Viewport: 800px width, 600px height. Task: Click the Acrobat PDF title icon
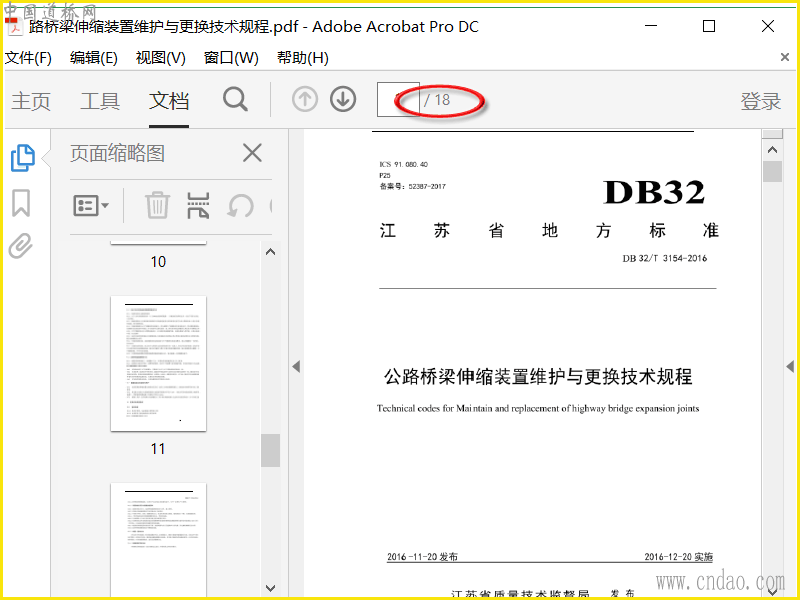14,27
